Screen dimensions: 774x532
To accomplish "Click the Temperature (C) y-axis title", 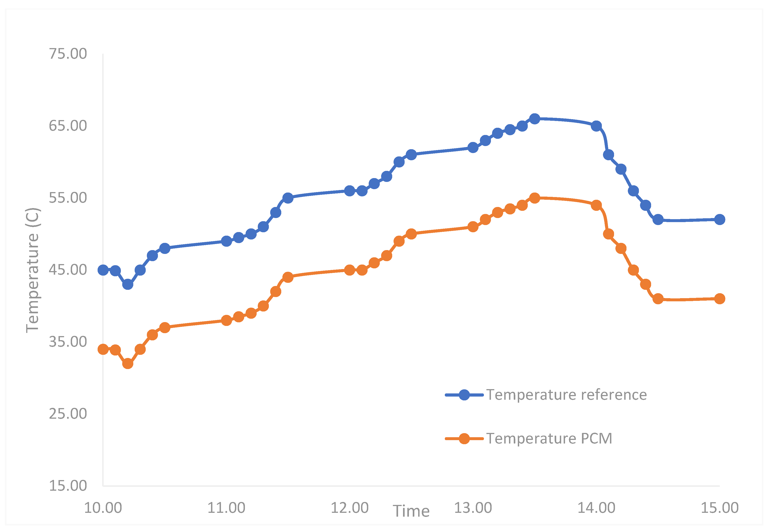I will (33, 270).
